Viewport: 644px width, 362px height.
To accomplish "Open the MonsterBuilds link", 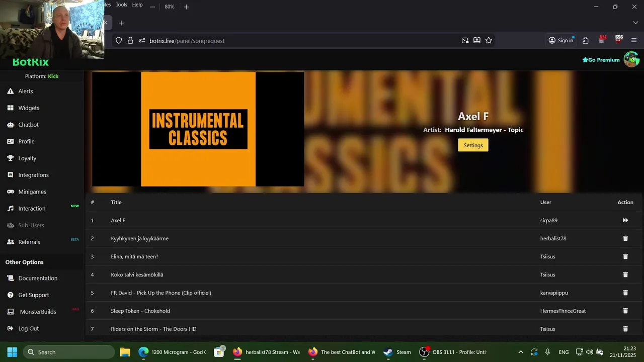I will 38,312.
